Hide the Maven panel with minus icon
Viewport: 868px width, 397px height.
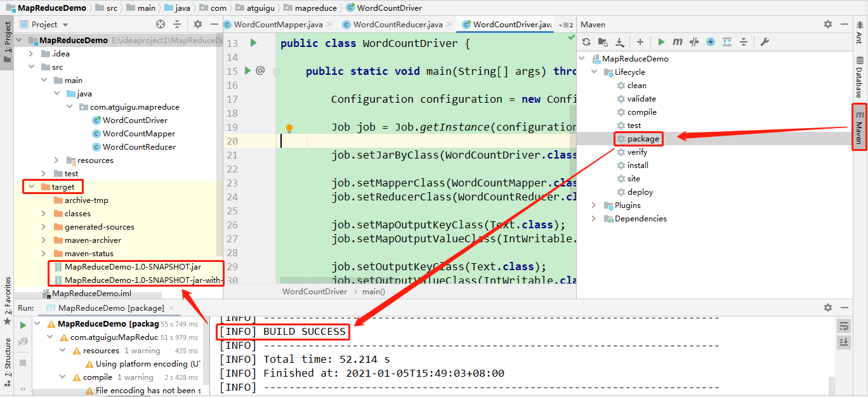click(x=845, y=24)
